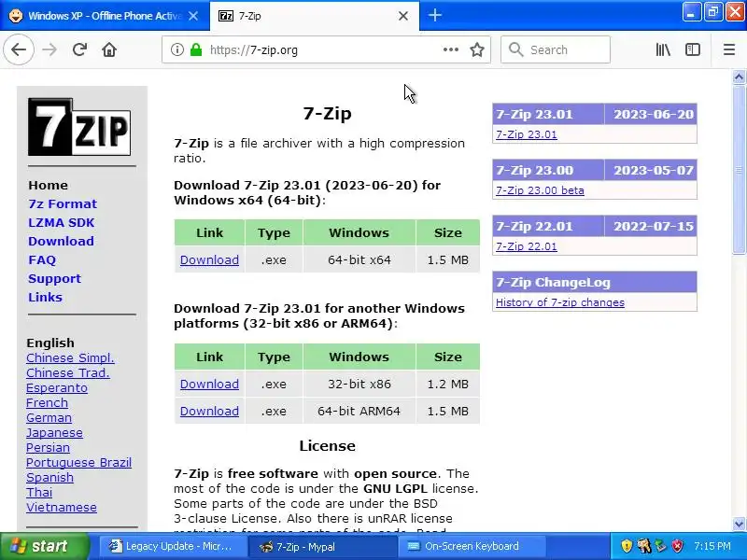Open the 7-Zip 23.01 news link
This screenshot has width=747, height=560.
click(526, 134)
